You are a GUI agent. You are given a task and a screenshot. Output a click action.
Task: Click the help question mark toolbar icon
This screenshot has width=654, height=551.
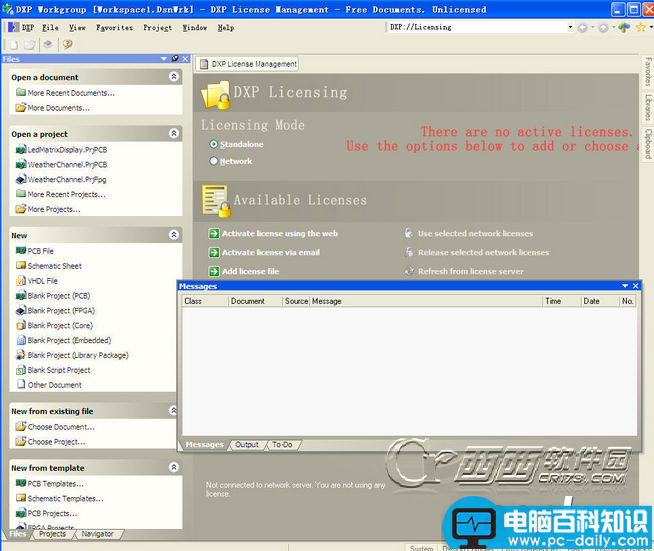point(68,44)
